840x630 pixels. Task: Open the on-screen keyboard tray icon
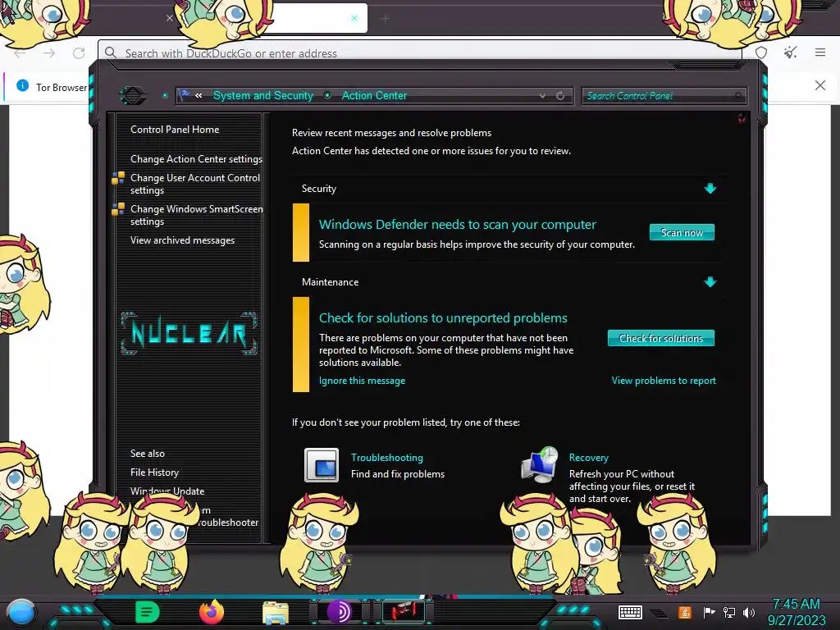tap(630, 612)
